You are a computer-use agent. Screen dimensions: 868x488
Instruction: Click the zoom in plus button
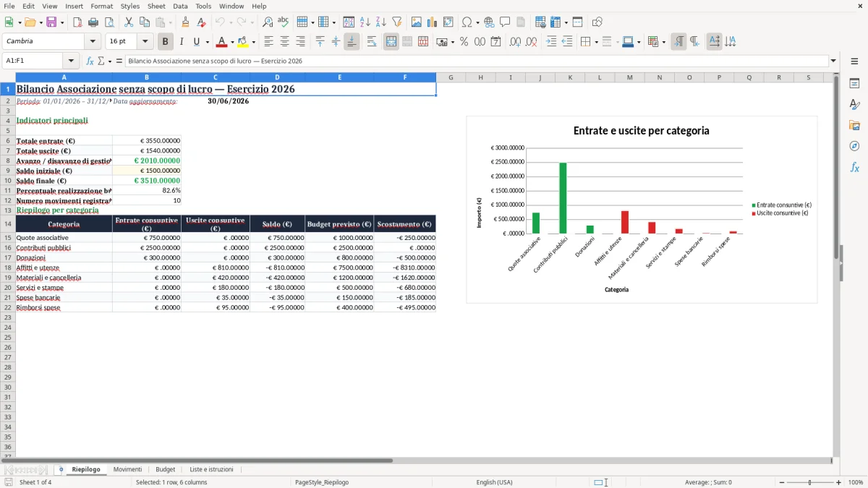click(839, 482)
